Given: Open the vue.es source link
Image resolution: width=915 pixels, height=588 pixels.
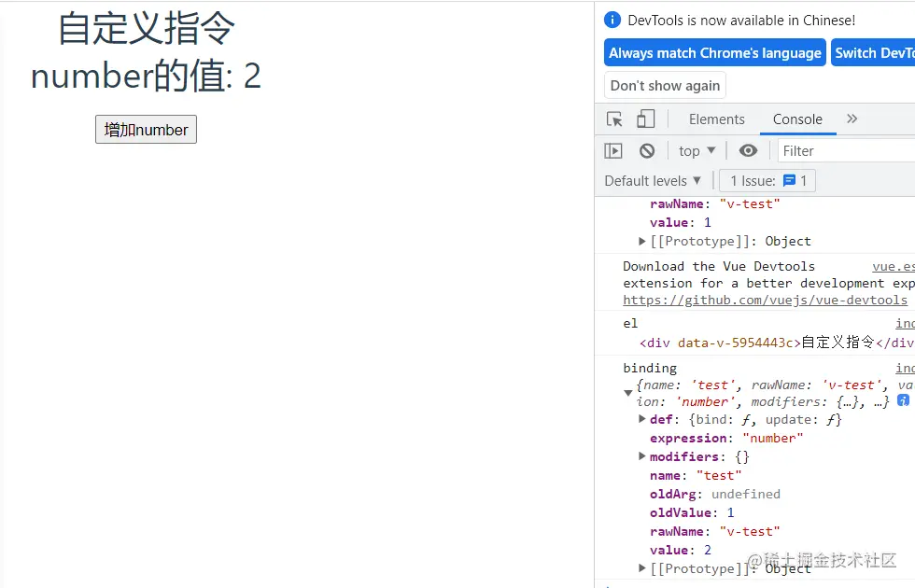Looking at the screenshot, I should (x=894, y=266).
